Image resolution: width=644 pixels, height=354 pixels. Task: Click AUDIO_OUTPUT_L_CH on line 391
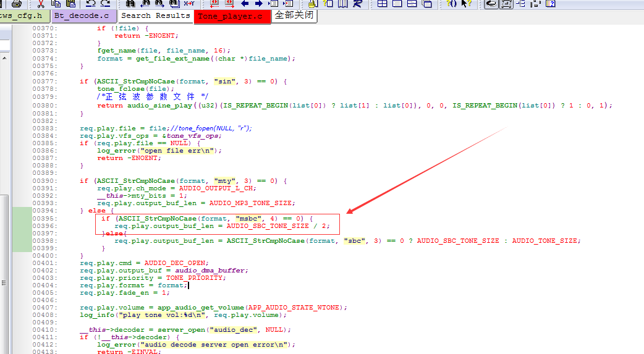click(216, 188)
